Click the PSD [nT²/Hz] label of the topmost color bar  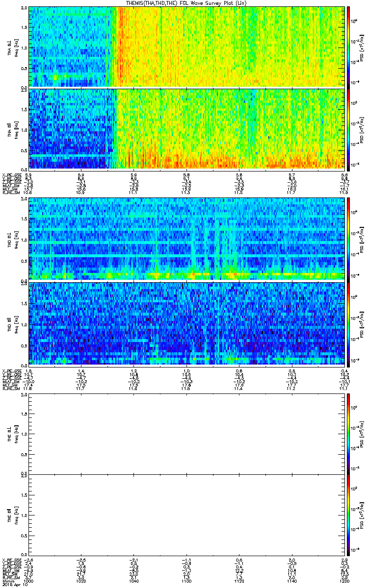(x=363, y=47)
